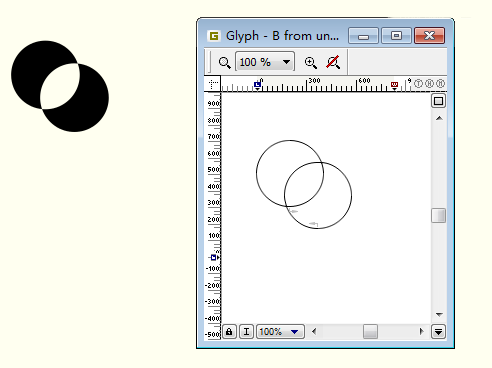Click horizontal scrollbar left arrow
The width and height of the screenshot is (492, 368).
(314, 331)
